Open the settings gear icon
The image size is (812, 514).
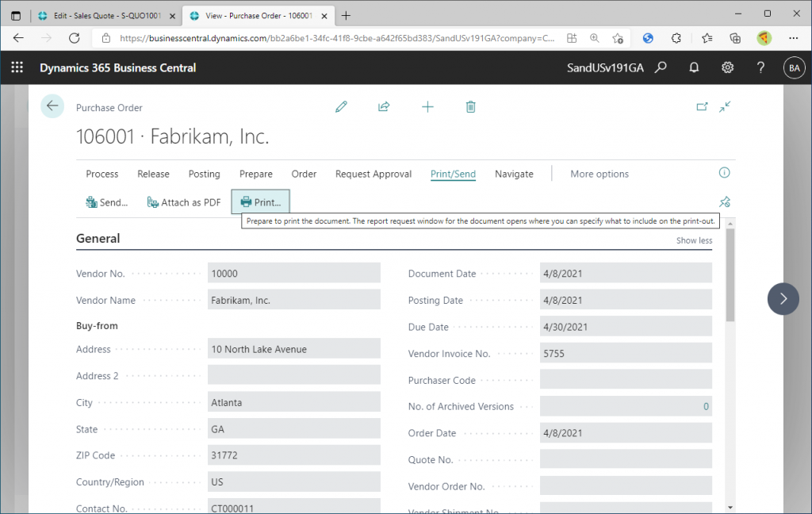pyautogui.click(x=728, y=67)
